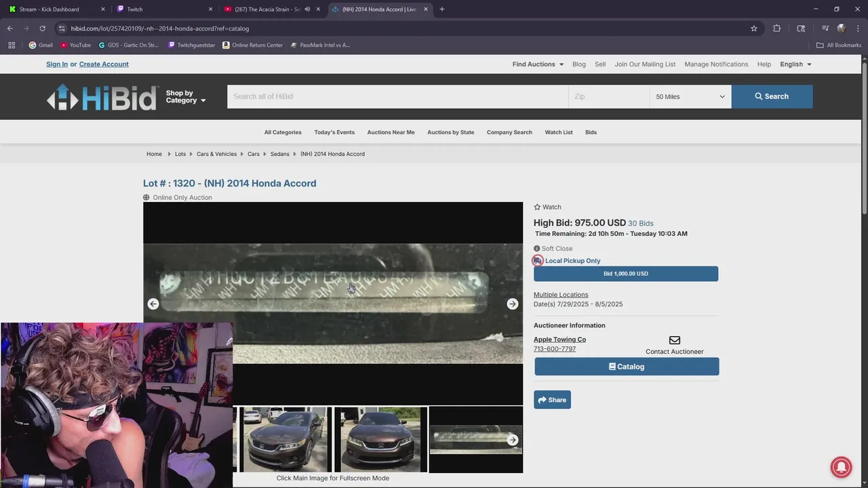Open Company Search menu item
The height and width of the screenshot is (488, 868).
(x=509, y=133)
